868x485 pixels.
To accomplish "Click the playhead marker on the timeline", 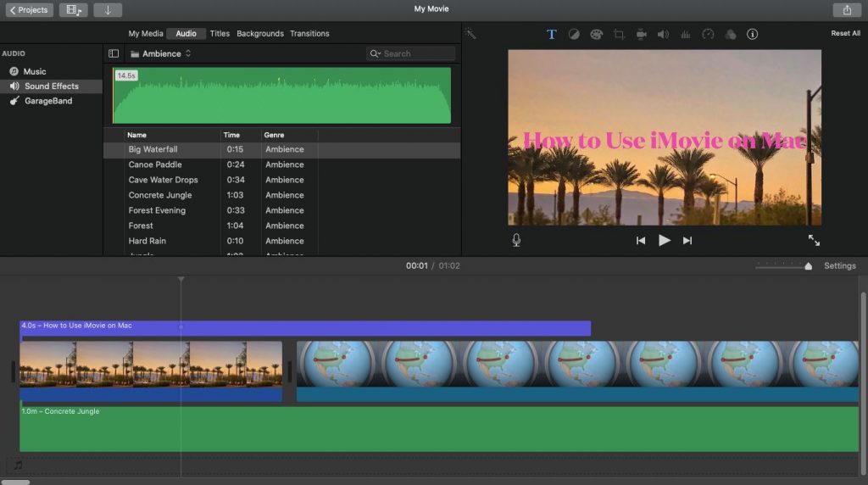I will [181, 280].
